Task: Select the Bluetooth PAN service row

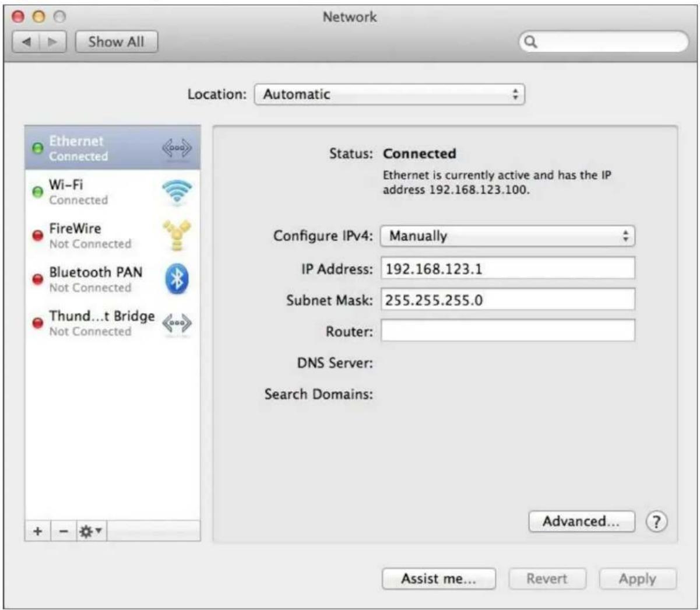Action: coord(112,279)
